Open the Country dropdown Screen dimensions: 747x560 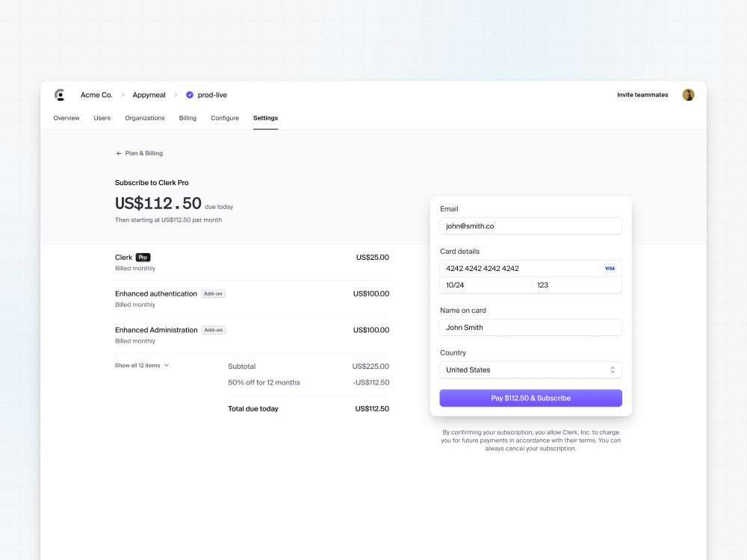pyautogui.click(x=530, y=370)
